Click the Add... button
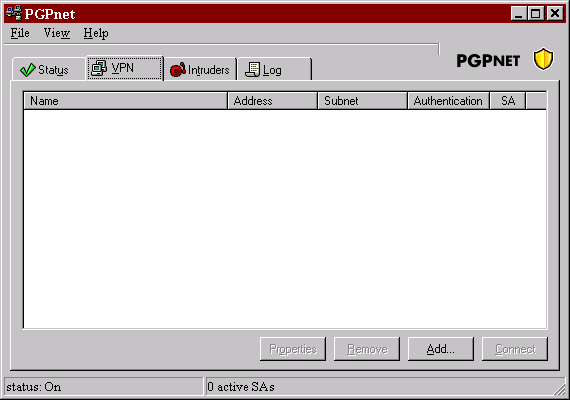The height and width of the screenshot is (400, 570). (441, 349)
